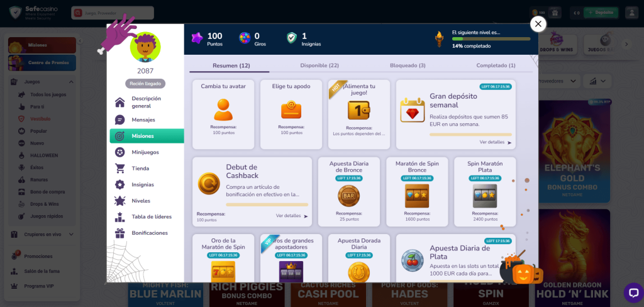Image resolution: width=644 pixels, height=307 pixels.
Task: Click the torch next level icon
Action: click(440, 39)
